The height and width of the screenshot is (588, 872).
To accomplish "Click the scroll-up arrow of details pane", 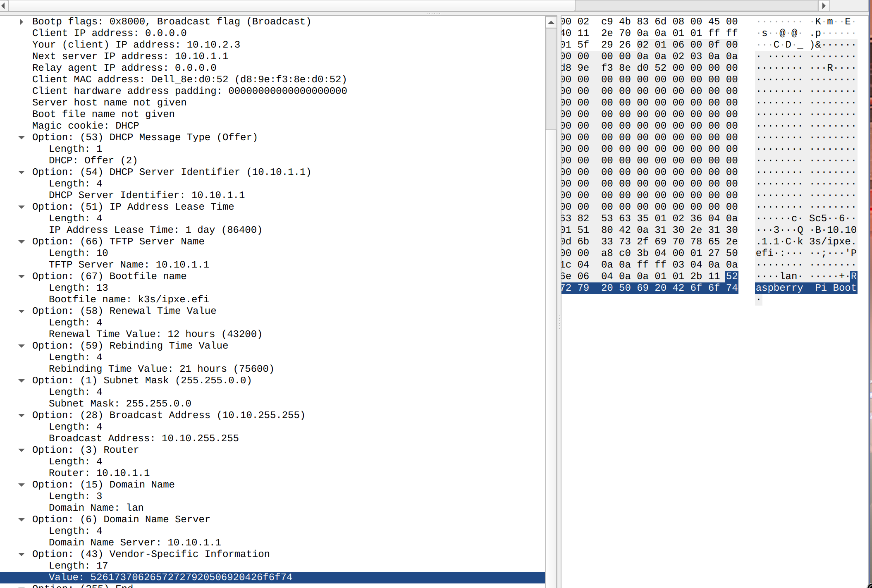I will pos(551,22).
